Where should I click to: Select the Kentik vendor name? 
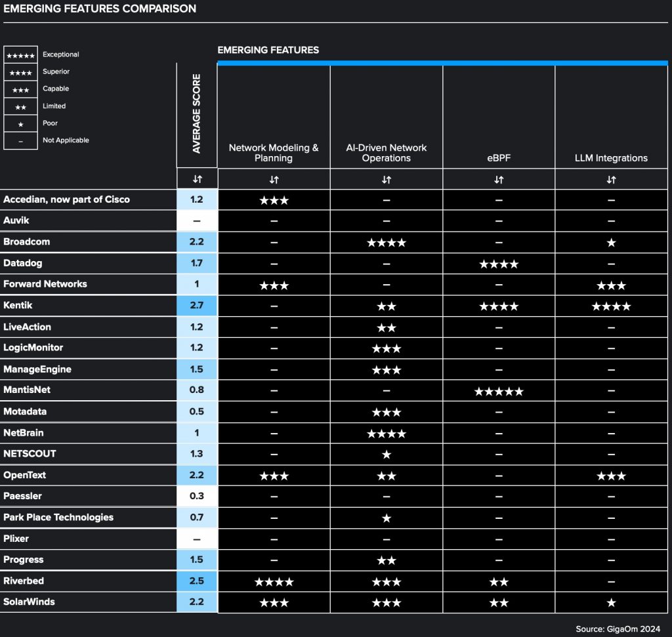pos(20,305)
